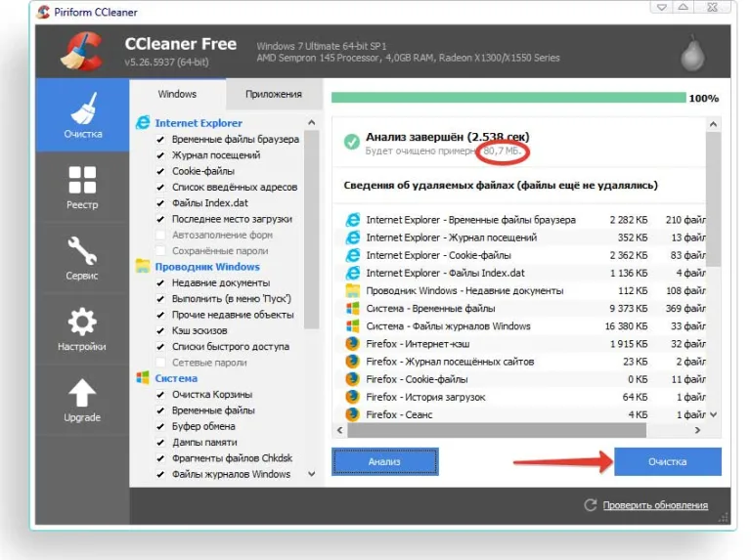Open the Реестр registry section

point(82,188)
